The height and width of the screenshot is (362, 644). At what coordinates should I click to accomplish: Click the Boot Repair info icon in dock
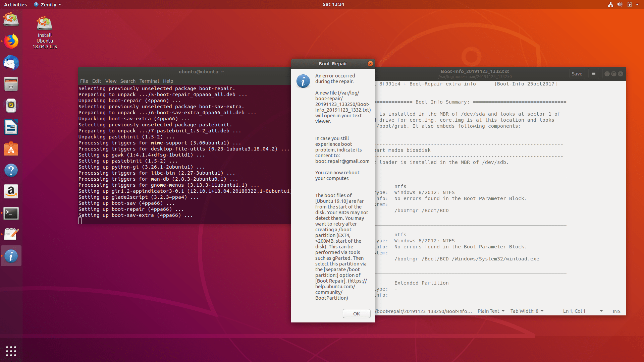(11, 255)
